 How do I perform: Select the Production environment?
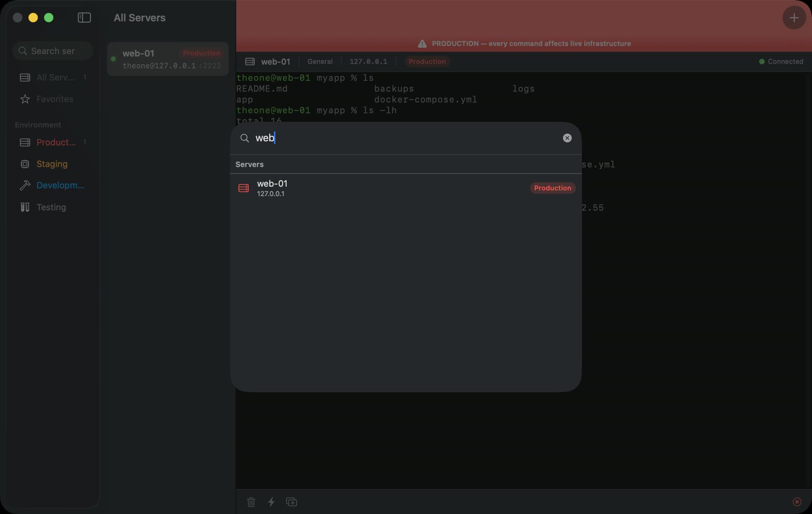pyautogui.click(x=53, y=142)
